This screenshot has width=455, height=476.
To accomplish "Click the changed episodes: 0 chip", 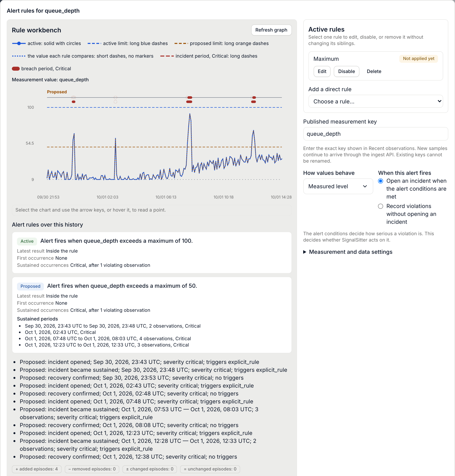I will [x=150, y=469].
